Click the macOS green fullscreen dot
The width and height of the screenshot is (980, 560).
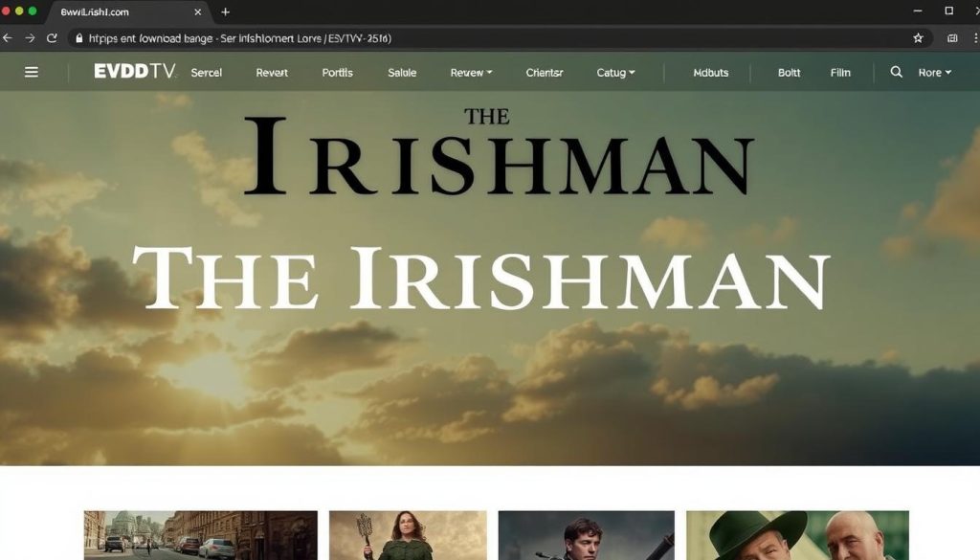click(33, 11)
